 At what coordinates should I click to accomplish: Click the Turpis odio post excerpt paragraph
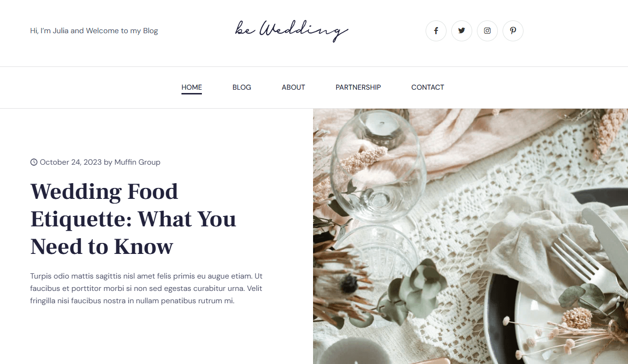tap(146, 289)
